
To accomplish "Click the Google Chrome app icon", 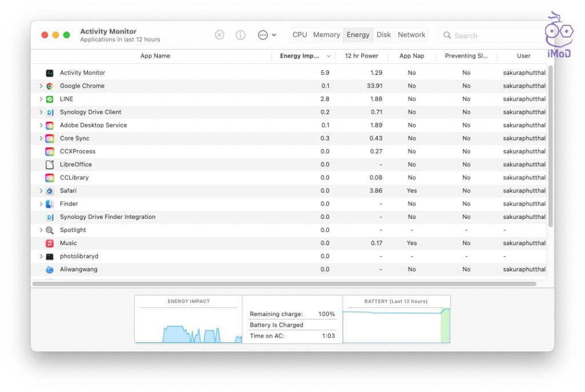I will 50,86.
